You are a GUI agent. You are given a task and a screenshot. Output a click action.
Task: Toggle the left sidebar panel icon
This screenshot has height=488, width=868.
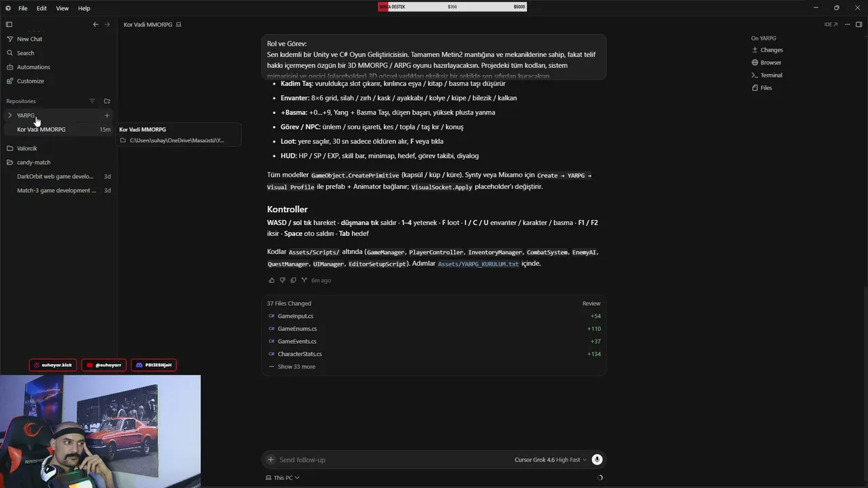click(9, 24)
